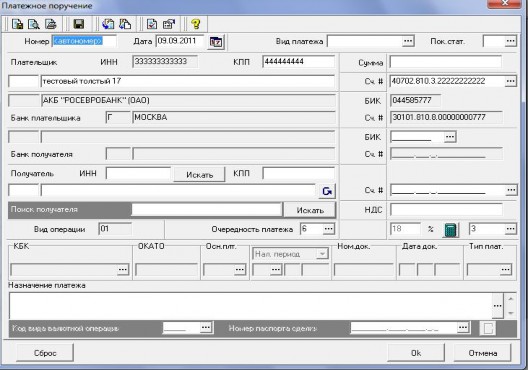Image resolution: width=528 pixels, height=370 pixels.
Task: Click the blue G icon beside recipient name
Action: [327, 191]
